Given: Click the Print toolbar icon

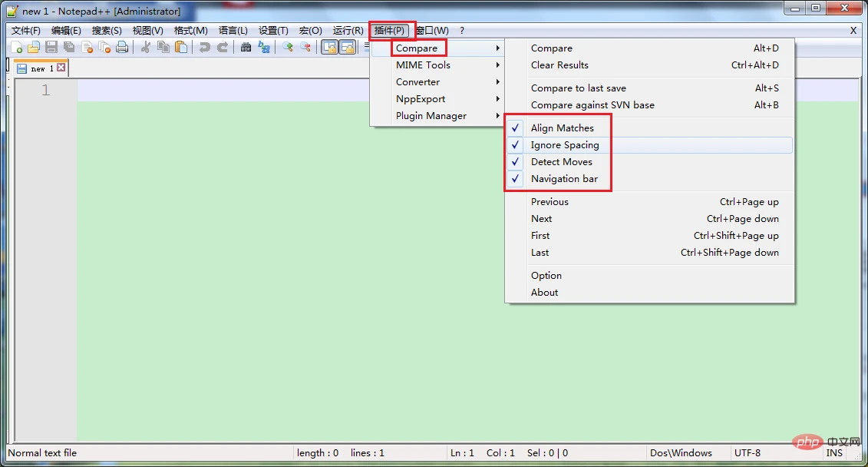Looking at the screenshot, I should (x=121, y=48).
